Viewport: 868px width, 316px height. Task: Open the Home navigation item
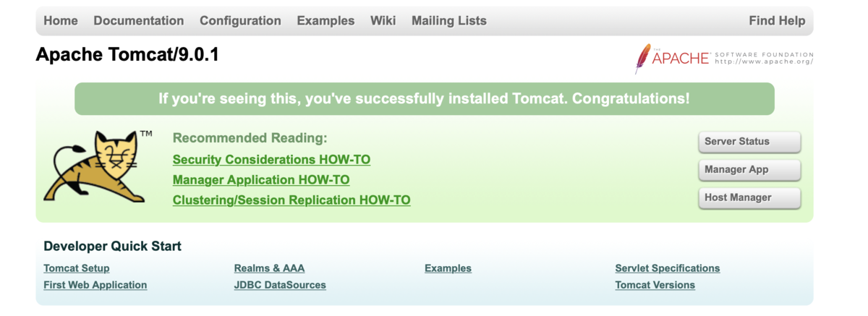pyautogui.click(x=61, y=21)
